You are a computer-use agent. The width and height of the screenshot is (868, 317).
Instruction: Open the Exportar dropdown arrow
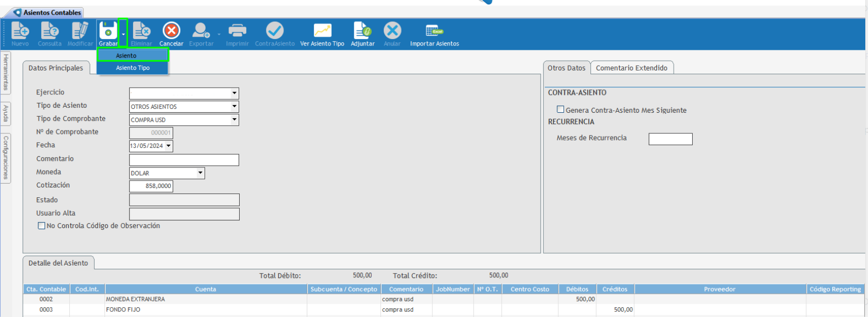(219, 34)
